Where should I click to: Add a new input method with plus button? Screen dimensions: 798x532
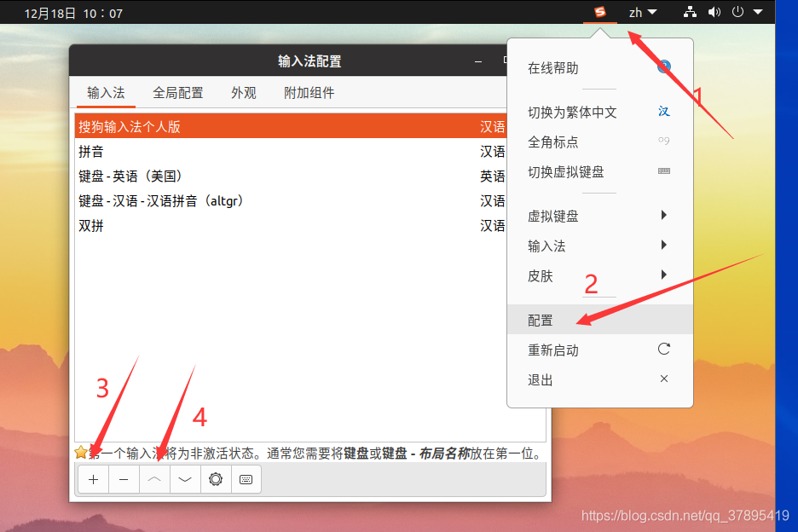click(x=93, y=479)
